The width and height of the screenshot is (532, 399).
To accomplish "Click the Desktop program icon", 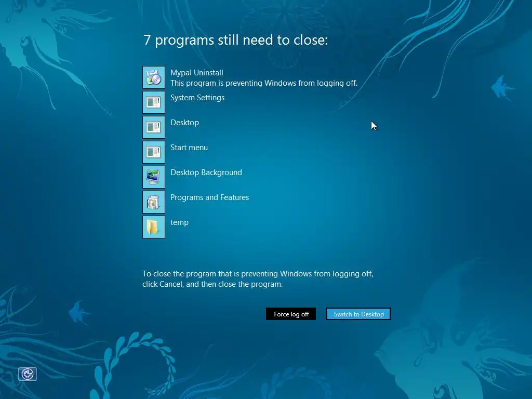I will pos(154,127).
